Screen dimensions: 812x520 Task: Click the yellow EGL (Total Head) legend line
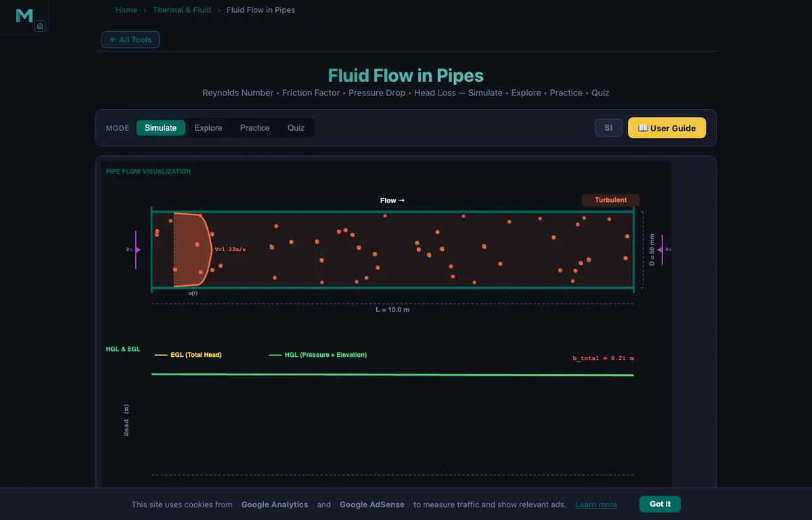click(x=161, y=355)
